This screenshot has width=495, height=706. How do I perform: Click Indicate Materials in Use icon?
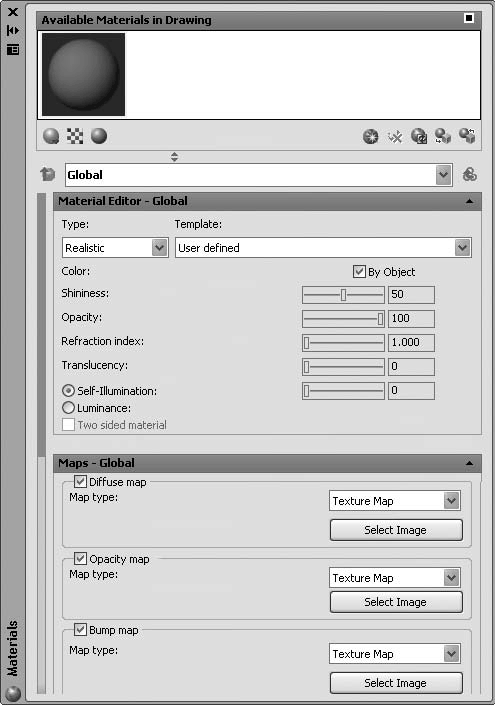coord(419,136)
